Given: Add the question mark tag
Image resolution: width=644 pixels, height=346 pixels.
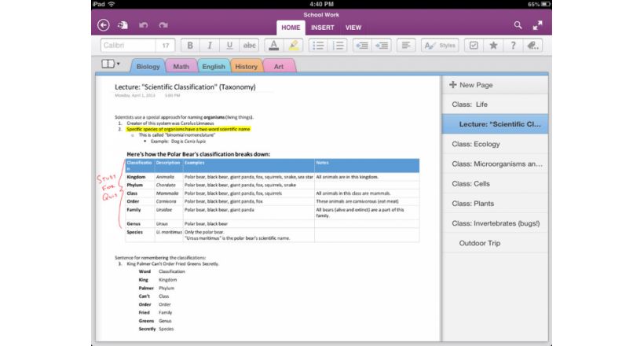Looking at the screenshot, I should (513, 46).
